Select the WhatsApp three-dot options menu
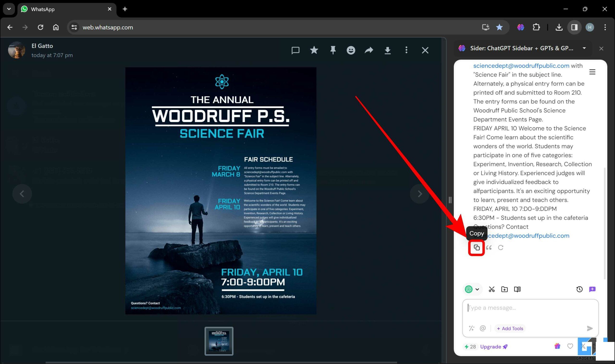The image size is (615, 364). point(406,50)
